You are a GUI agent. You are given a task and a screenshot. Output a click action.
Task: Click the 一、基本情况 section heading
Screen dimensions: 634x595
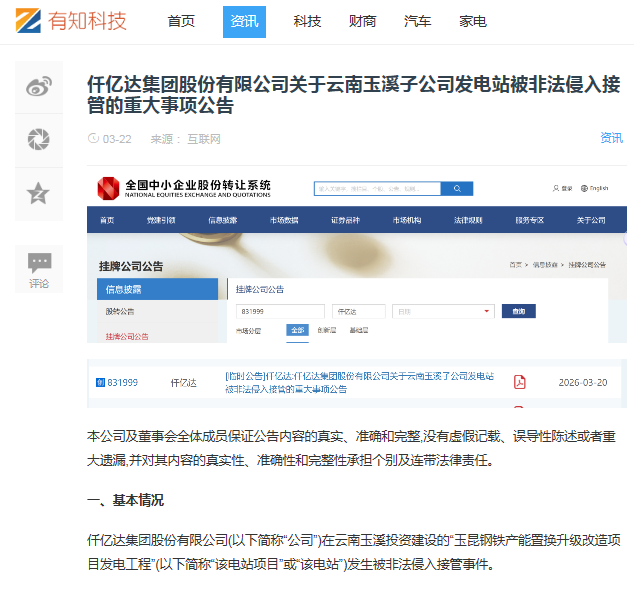pos(125,500)
